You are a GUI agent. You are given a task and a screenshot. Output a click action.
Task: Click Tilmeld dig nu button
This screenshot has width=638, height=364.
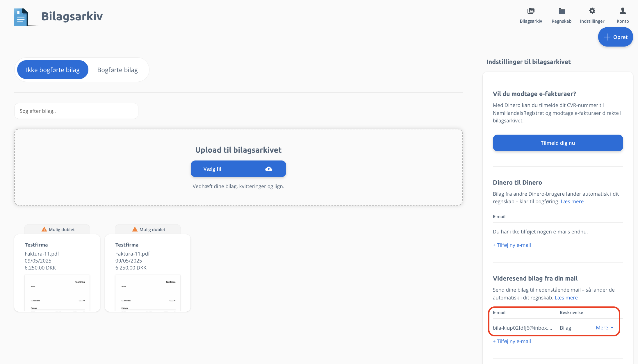(x=558, y=143)
